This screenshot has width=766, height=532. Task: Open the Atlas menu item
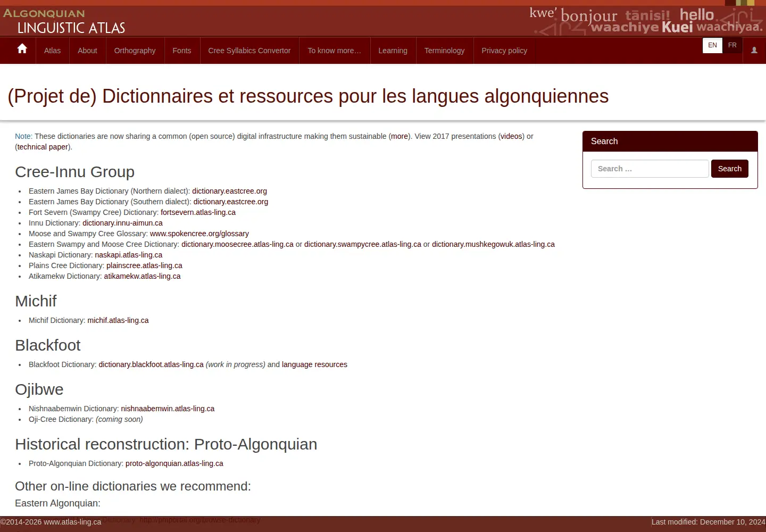click(52, 51)
